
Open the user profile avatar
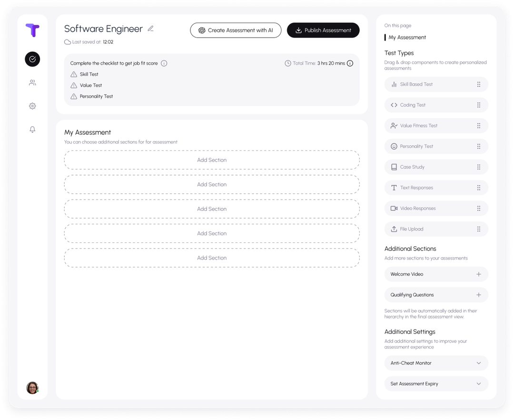pos(32,388)
